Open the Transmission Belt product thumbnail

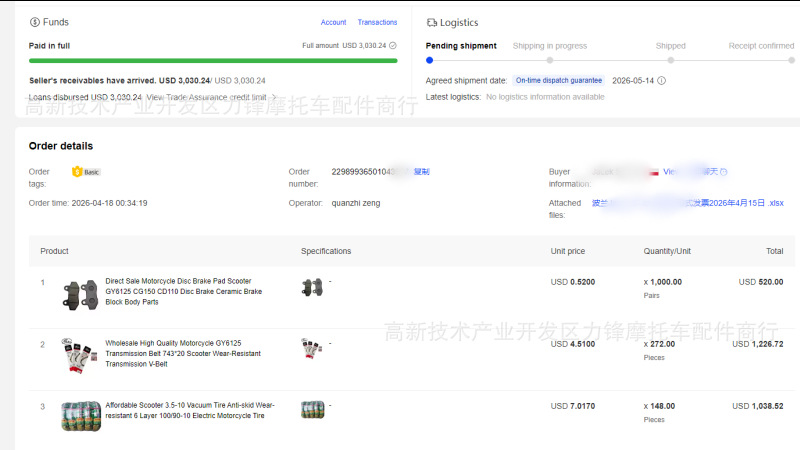(80, 356)
